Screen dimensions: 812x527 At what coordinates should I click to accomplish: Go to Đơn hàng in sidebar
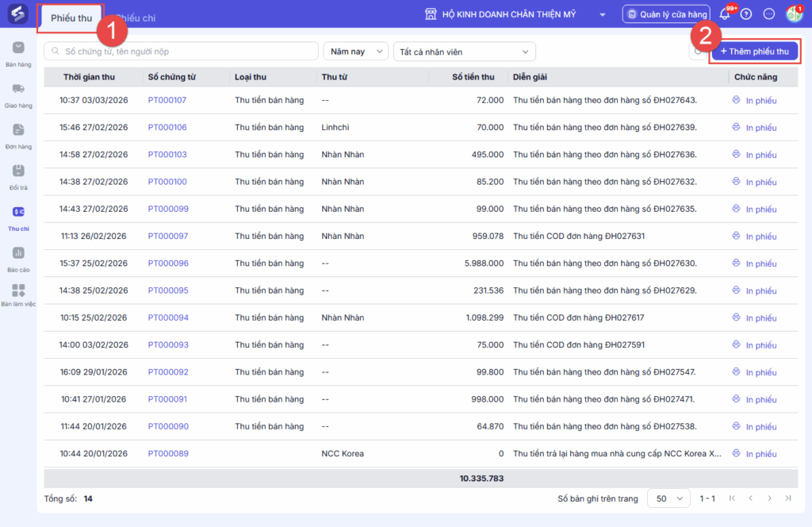coord(18,135)
